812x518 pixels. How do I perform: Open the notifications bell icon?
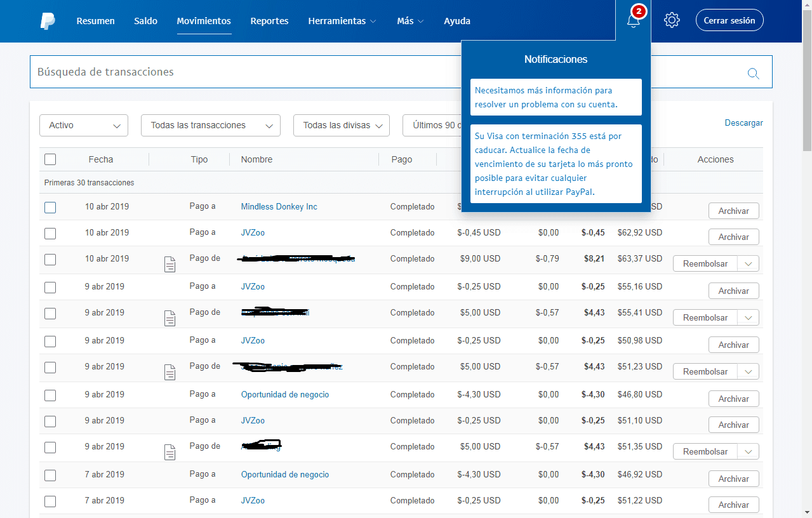pos(633,20)
